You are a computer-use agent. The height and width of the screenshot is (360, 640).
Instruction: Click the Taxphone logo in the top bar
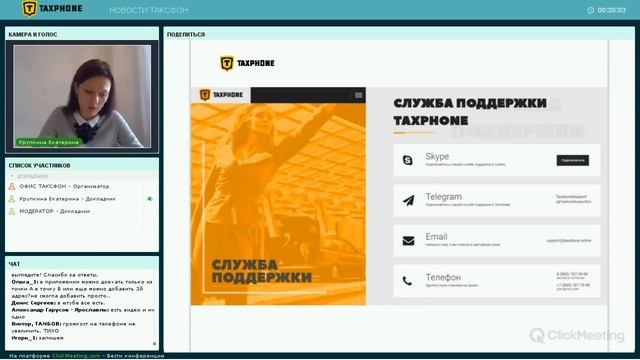(52, 9)
